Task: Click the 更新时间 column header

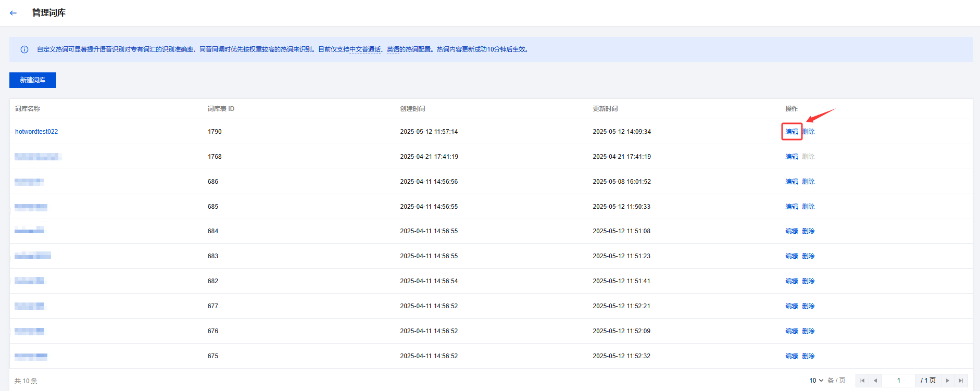Action: pyautogui.click(x=605, y=109)
